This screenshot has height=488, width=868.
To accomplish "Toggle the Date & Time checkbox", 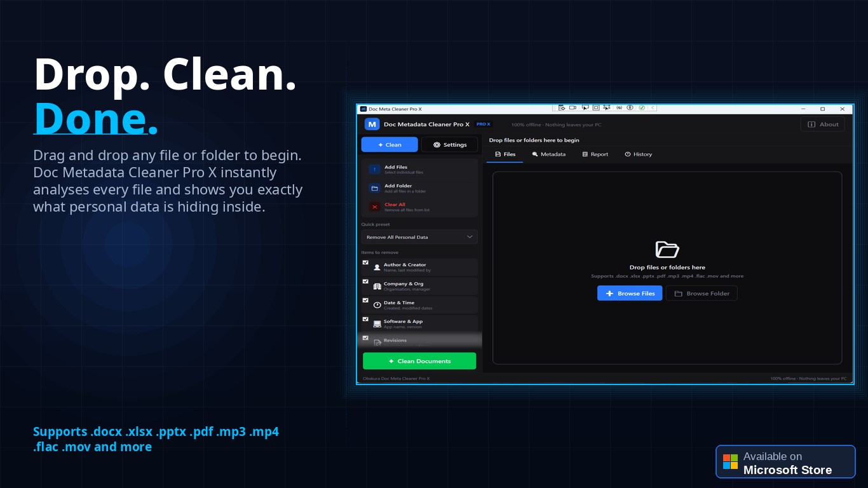I will pyautogui.click(x=365, y=301).
